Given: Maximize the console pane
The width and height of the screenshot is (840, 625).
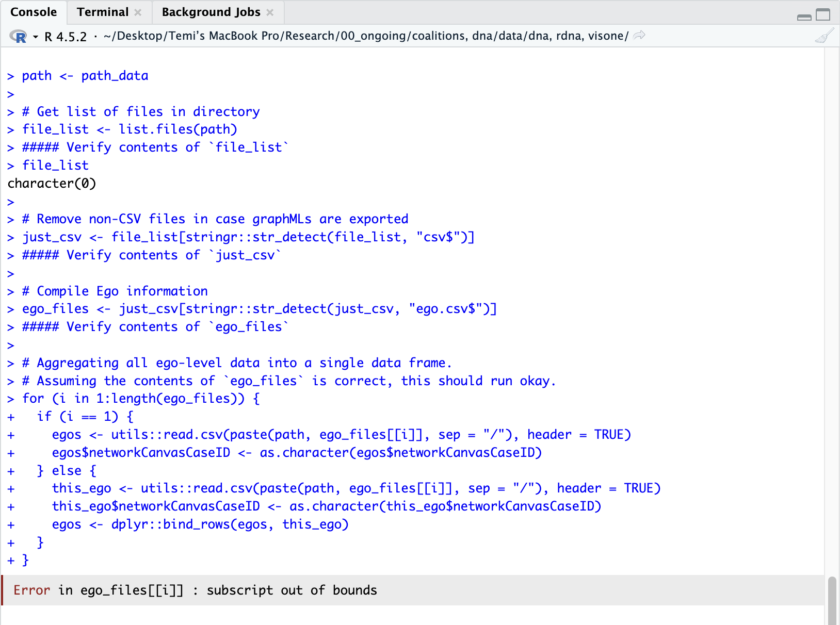Looking at the screenshot, I should coord(823,14).
